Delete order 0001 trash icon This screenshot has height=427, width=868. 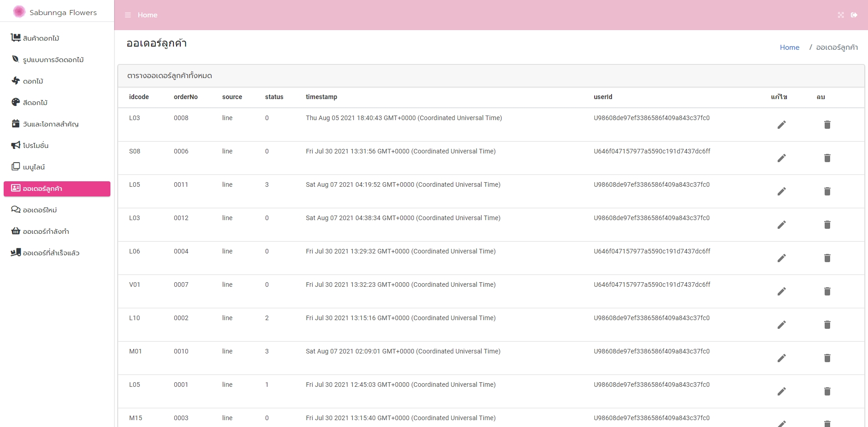tap(827, 391)
